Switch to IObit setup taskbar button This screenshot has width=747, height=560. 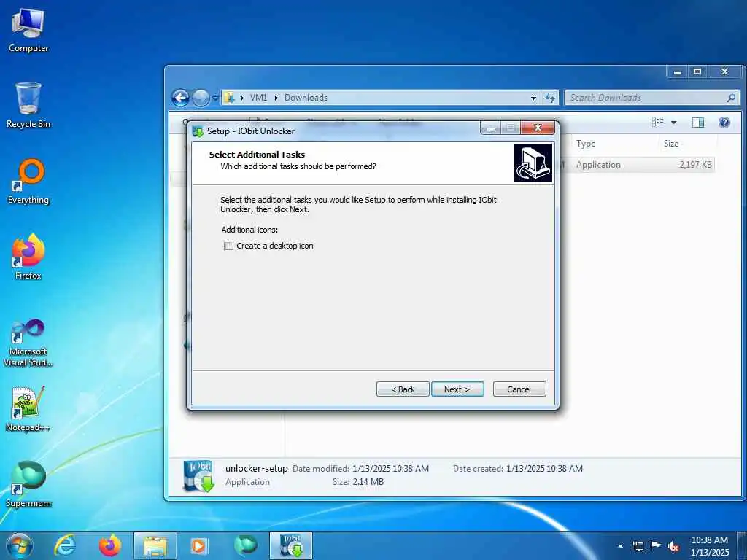tap(291, 545)
